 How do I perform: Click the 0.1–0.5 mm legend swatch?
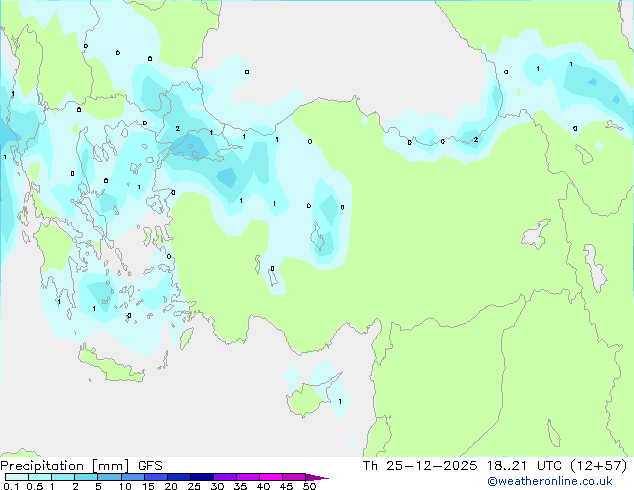click(x=17, y=477)
